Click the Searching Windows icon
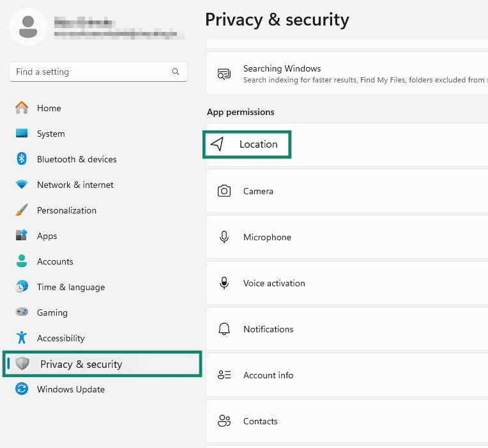The image size is (488, 448). (224, 73)
